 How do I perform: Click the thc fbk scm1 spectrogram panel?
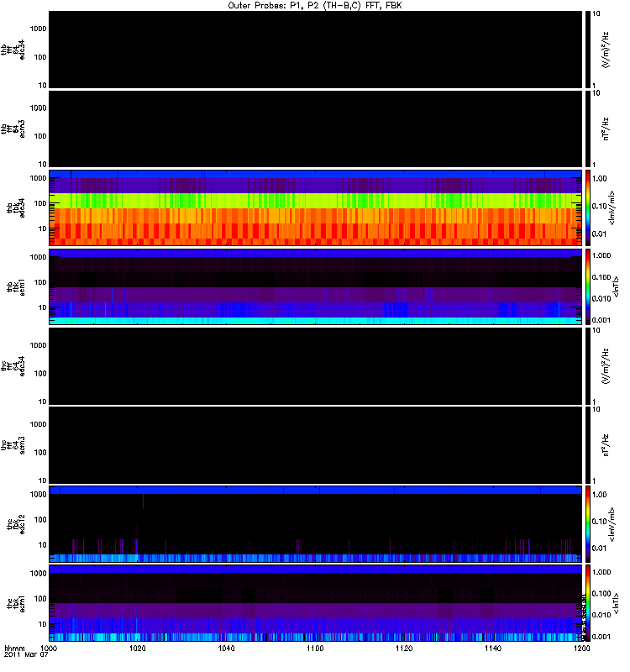315,603
